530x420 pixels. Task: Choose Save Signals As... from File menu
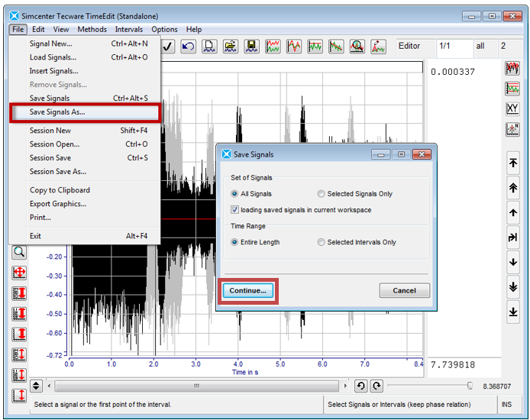[86, 112]
